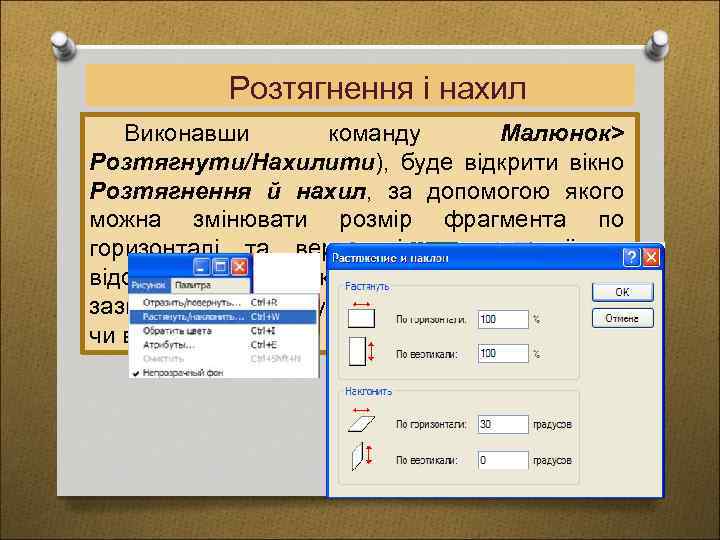
Task: Click the slide title Розтягнення і нахил
Action: coord(377,87)
